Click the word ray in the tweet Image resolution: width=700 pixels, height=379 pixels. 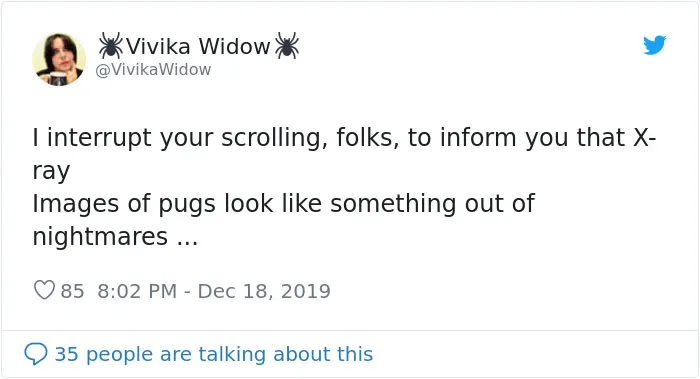(x=51, y=172)
